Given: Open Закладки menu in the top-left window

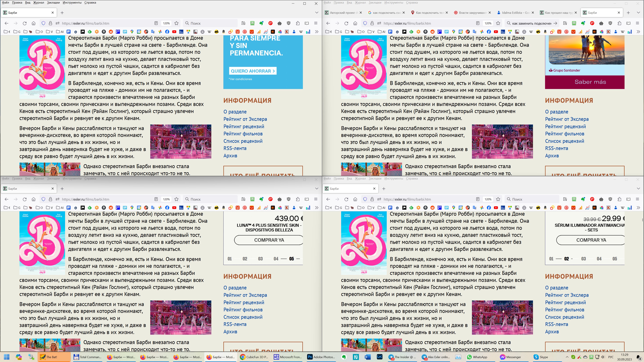Looking at the screenshot, I should pyautogui.click(x=53, y=3).
